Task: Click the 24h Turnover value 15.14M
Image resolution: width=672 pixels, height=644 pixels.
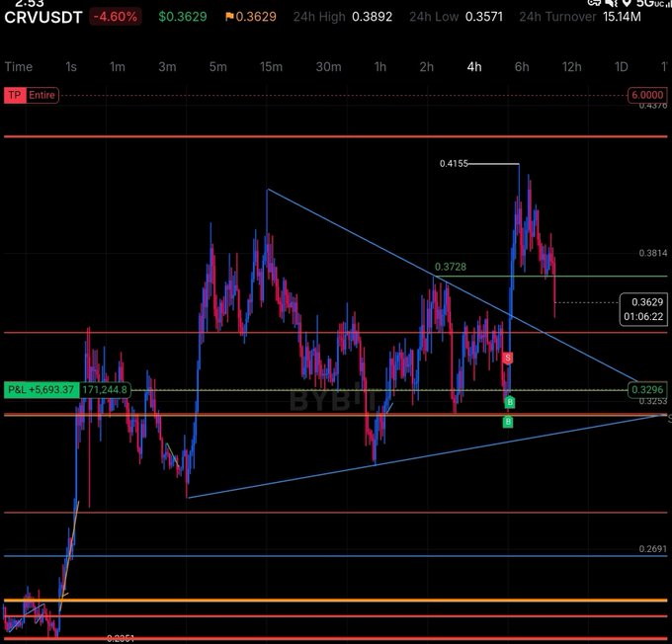Action: tap(622, 17)
